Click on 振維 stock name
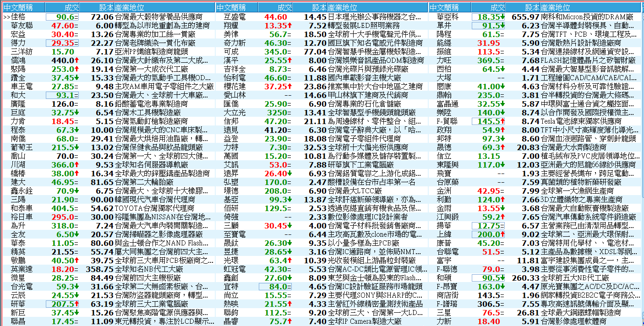Image resolution: width=644 pixels, height=326 pixels. point(445,51)
